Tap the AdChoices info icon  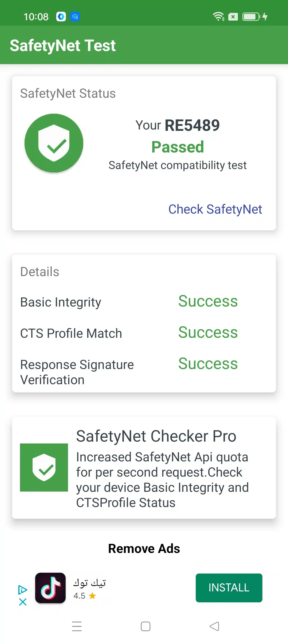pyautogui.click(x=23, y=590)
